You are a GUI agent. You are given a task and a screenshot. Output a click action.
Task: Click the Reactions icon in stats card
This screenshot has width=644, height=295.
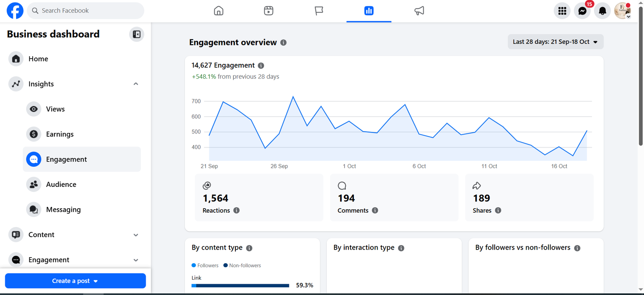pos(207,185)
